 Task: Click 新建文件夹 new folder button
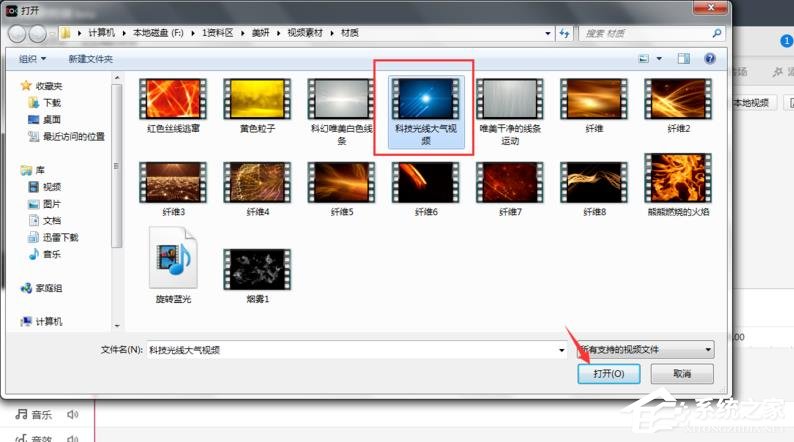tap(91, 59)
